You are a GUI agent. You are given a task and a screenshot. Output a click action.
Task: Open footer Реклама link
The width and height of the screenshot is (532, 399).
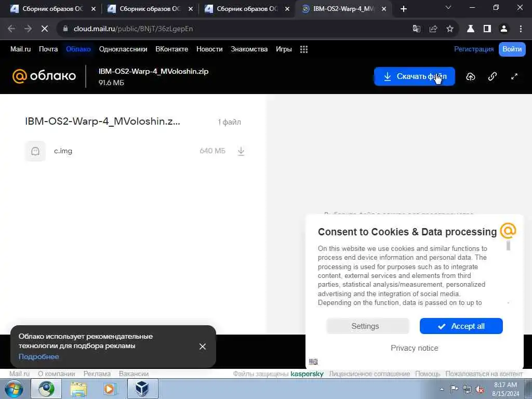click(97, 374)
